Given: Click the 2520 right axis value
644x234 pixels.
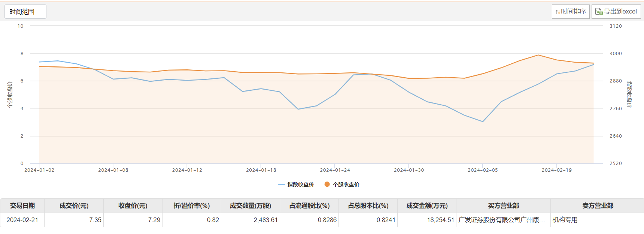Looking at the screenshot, I should 616,163.
